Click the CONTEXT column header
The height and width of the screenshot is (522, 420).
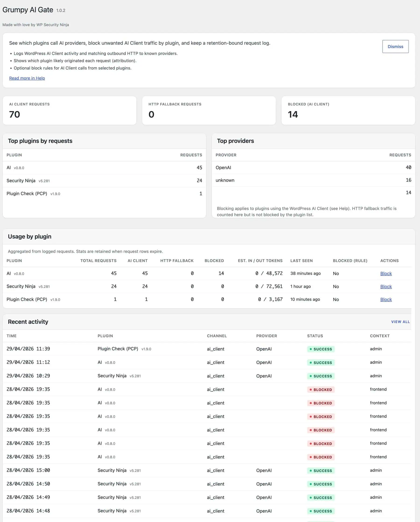380,336
